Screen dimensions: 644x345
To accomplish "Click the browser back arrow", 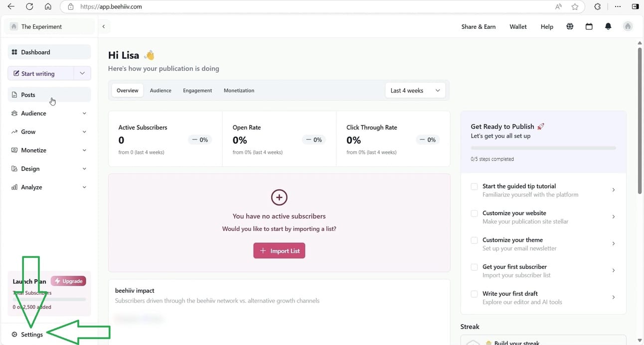I will pyautogui.click(x=11, y=6).
